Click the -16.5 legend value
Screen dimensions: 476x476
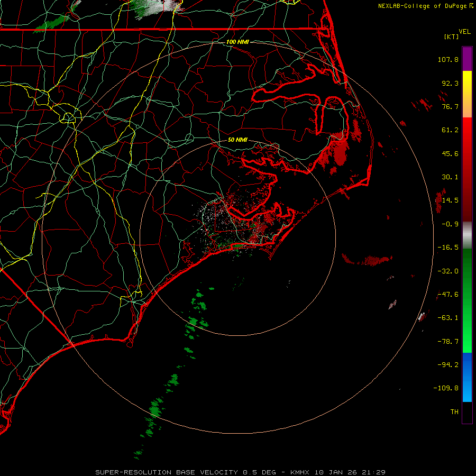tap(448, 248)
